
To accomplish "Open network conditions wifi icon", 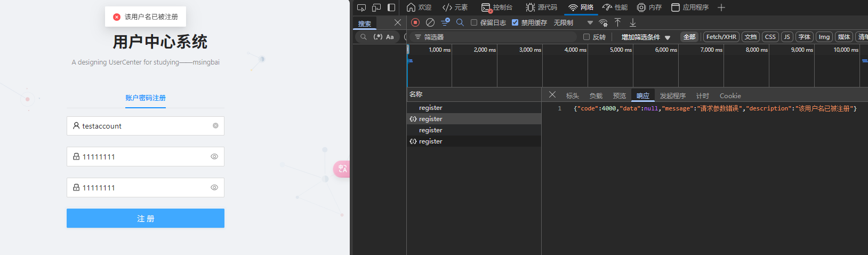I will (x=604, y=22).
